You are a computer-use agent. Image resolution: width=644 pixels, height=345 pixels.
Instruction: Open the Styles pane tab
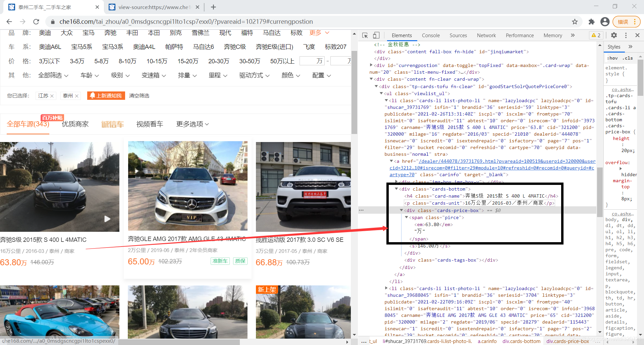[614, 47]
